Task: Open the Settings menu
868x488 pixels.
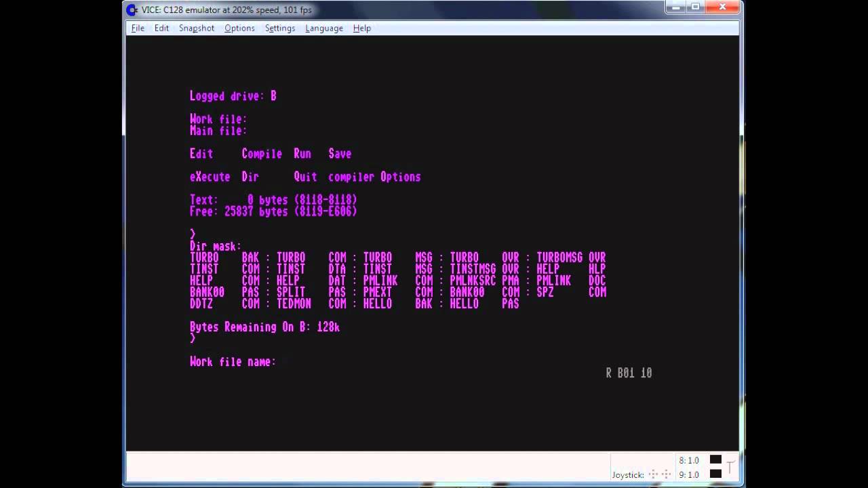Action: coord(280,28)
